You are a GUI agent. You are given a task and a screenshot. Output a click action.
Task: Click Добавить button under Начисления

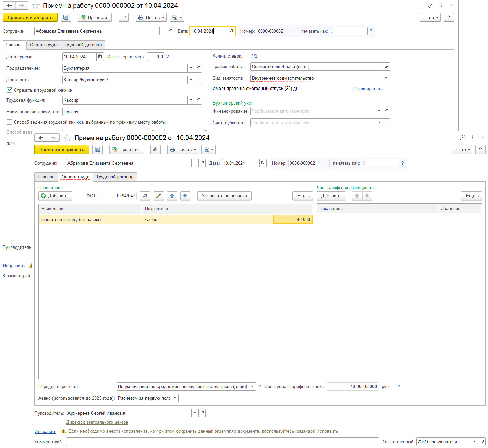coord(55,196)
